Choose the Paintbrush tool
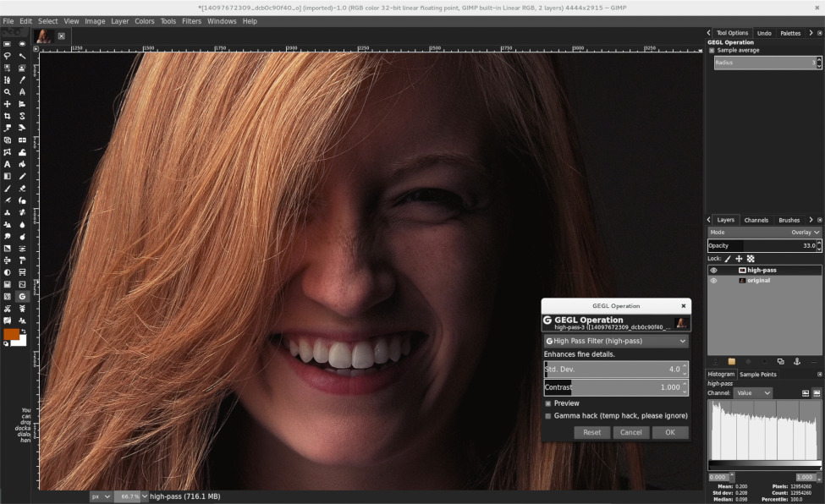 pos(8,189)
